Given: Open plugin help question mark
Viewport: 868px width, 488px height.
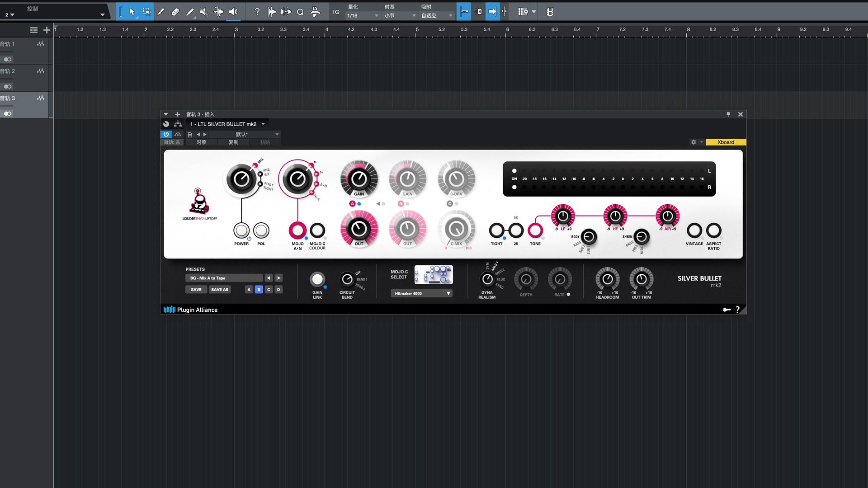Looking at the screenshot, I should coord(737,310).
